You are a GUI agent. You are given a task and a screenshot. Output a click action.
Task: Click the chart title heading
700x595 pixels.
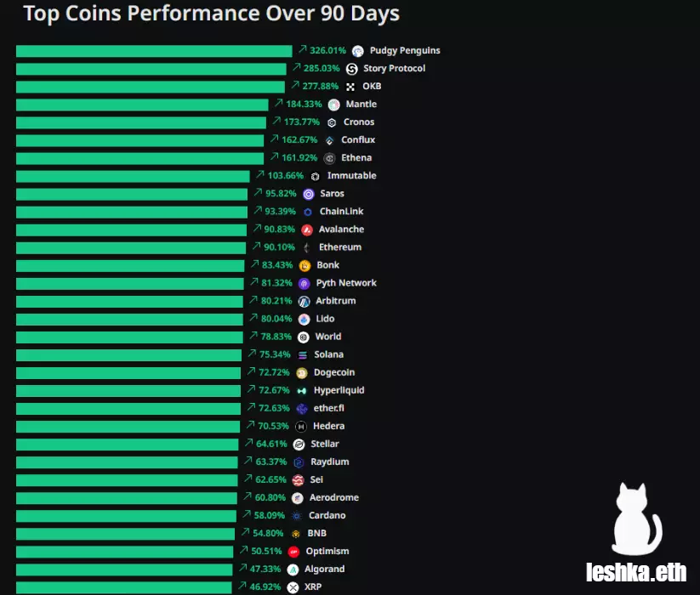pyautogui.click(x=211, y=14)
